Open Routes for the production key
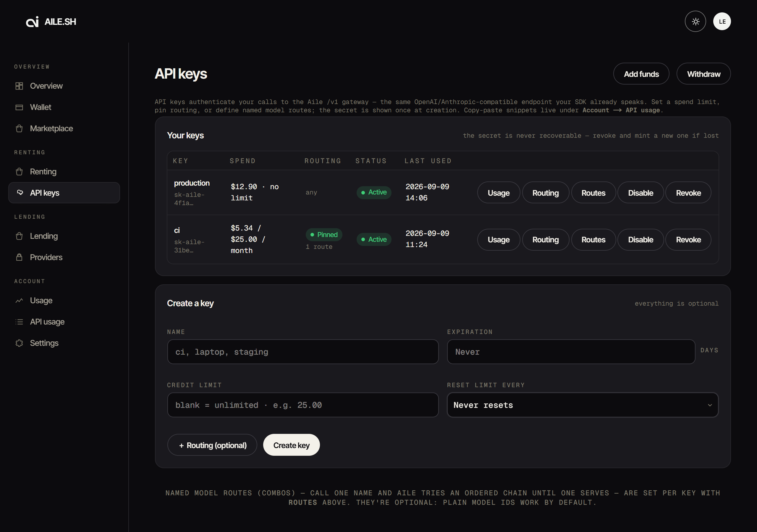Screen dimensions: 757x532 593,193
